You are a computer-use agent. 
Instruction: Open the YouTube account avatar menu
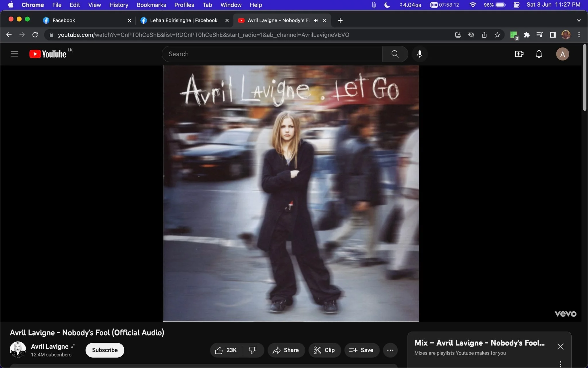pos(562,54)
